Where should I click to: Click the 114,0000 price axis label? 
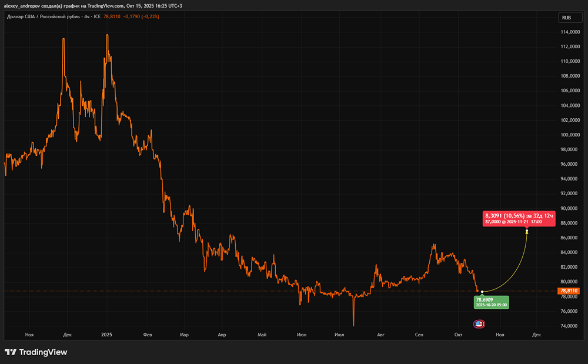[x=570, y=32]
